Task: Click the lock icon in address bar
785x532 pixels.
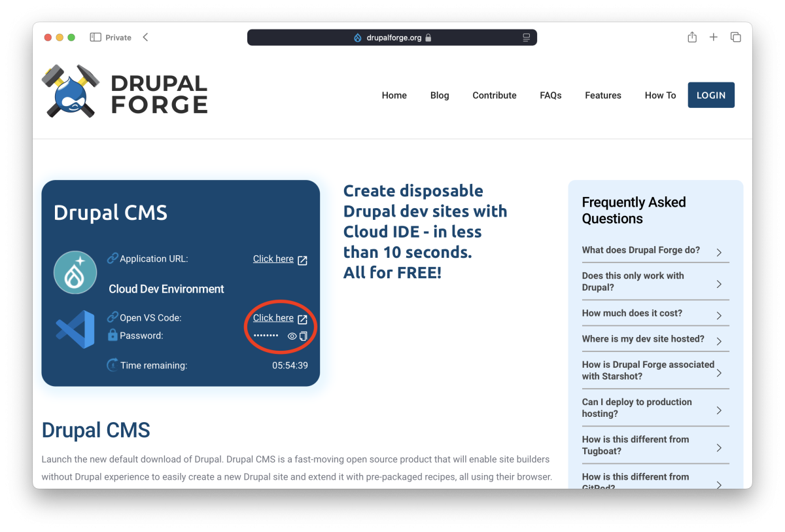Action: point(428,38)
